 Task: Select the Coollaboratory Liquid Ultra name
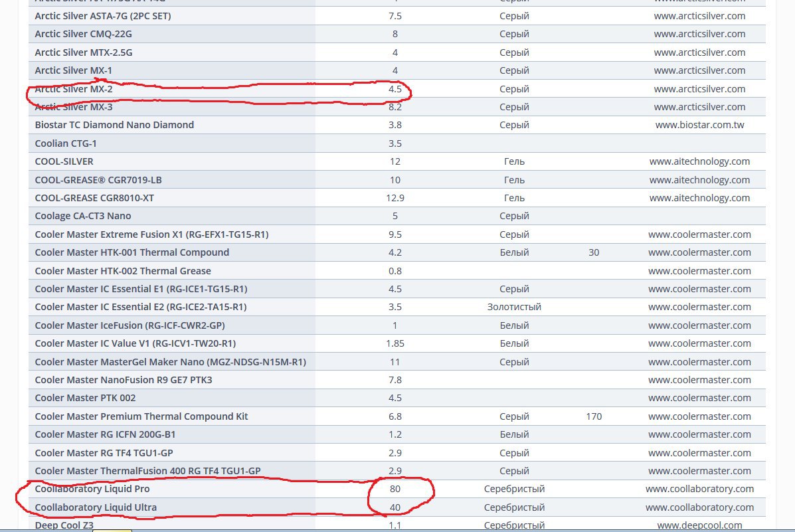(x=96, y=507)
